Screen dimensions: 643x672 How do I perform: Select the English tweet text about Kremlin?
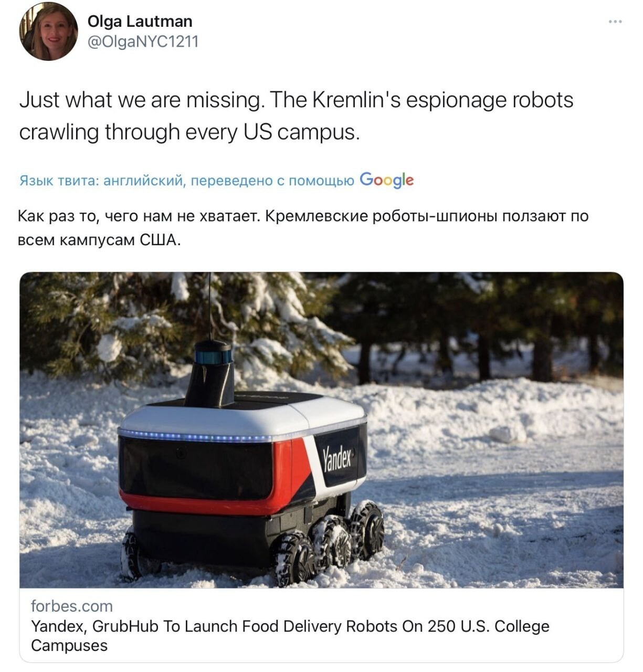click(x=296, y=115)
